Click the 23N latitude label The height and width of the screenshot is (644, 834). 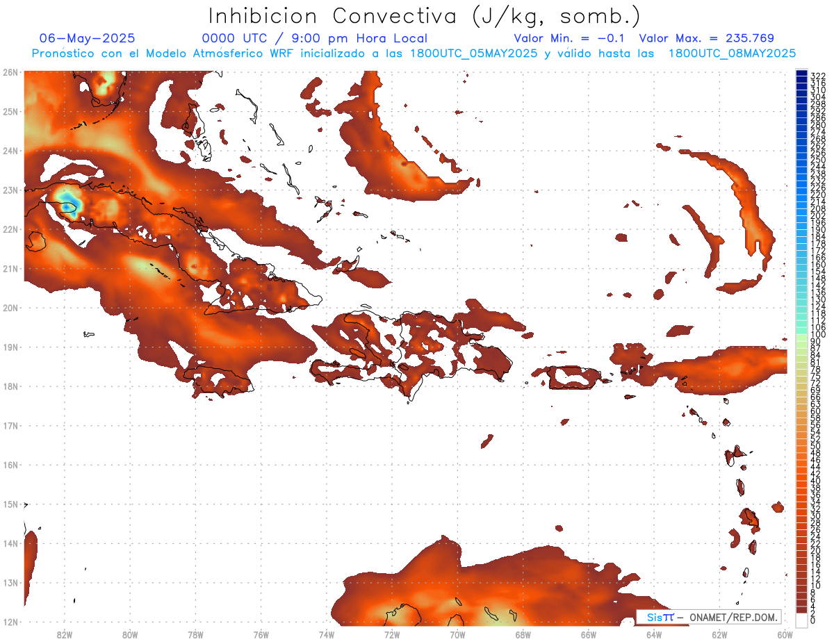(x=10, y=190)
